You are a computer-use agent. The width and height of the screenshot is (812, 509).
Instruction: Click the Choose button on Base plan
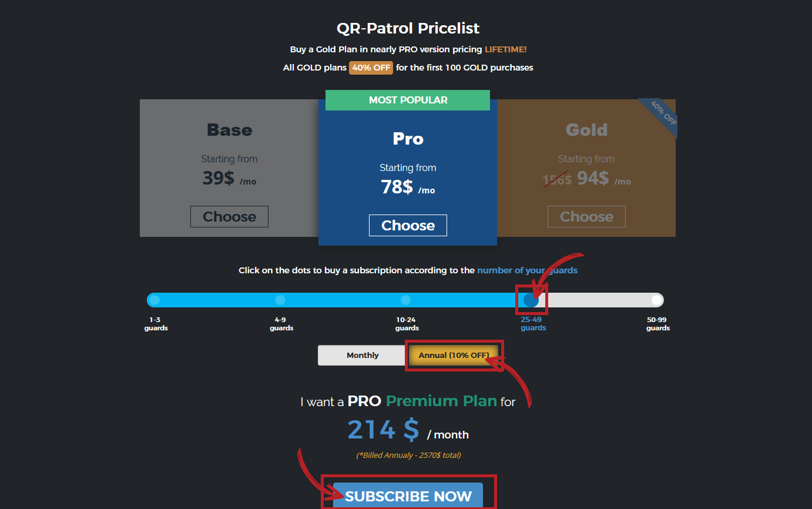tap(229, 216)
